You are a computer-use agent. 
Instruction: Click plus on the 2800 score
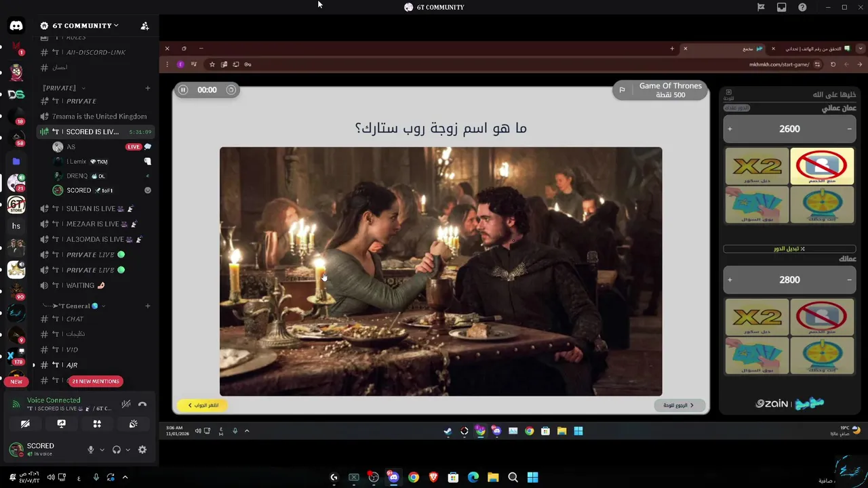point(730,279)
